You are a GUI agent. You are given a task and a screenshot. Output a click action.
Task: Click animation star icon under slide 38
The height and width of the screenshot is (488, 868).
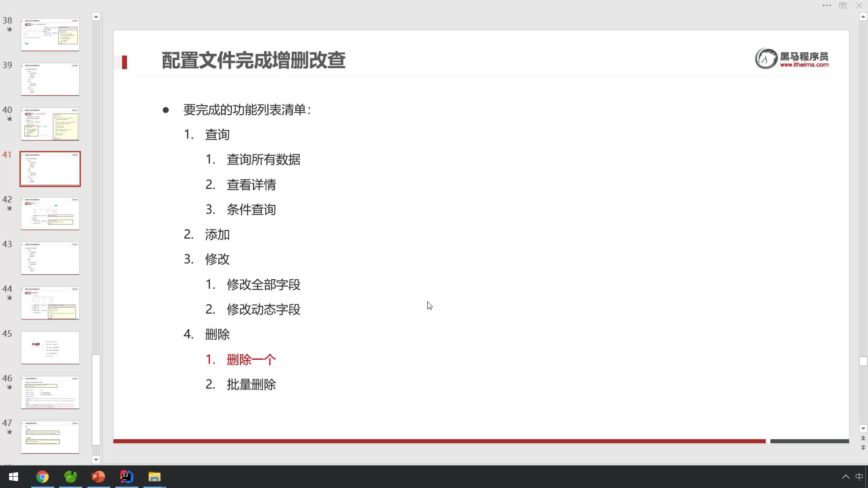(x=9, y=29)
